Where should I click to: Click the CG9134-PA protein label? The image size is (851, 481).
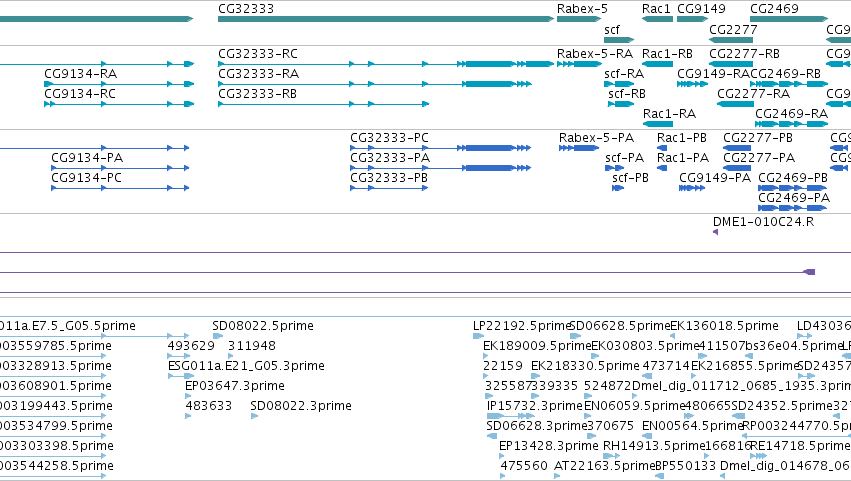coord(87,158)
